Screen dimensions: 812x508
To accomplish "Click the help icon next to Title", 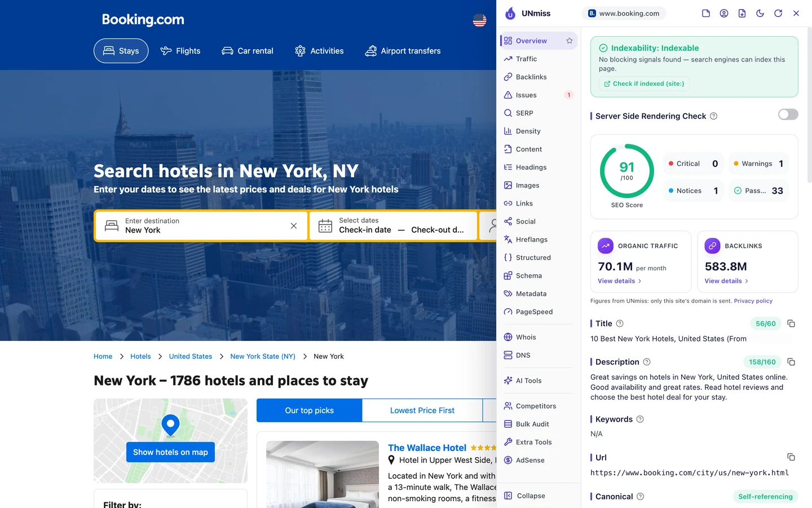I will click(x=620, y=323).
